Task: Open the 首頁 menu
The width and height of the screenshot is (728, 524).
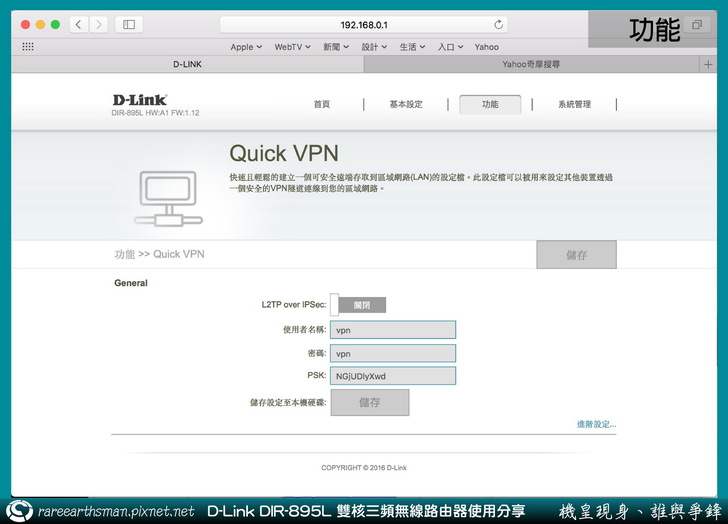Action: (322, 104)
